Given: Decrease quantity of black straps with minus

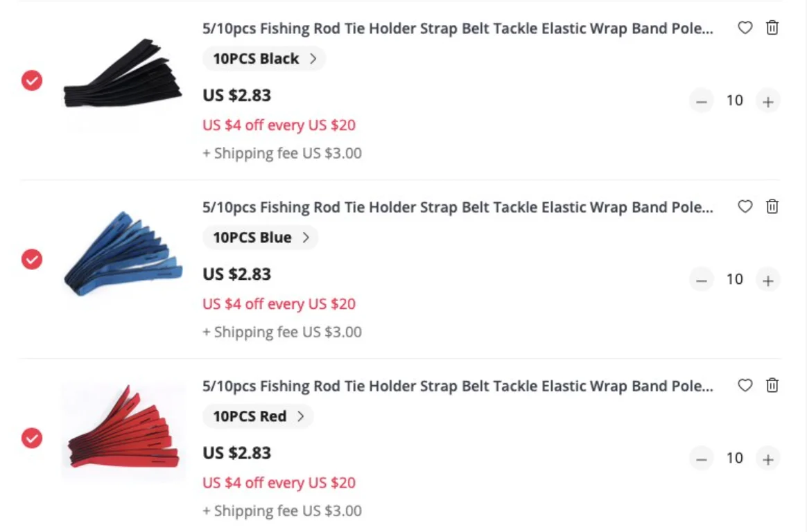Looking at the screenshot, I should [702, 101].
